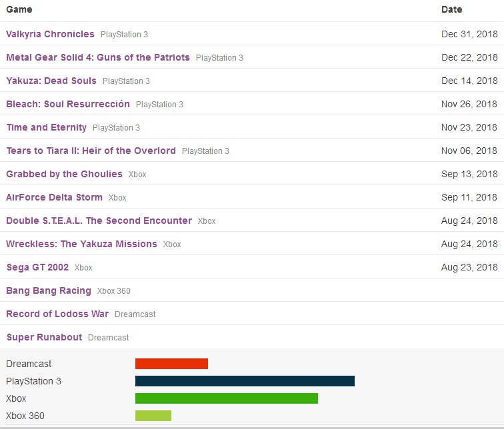The image size is (504, 429).
Task: Click the Super Runabout title
Action: click(44, 337)
